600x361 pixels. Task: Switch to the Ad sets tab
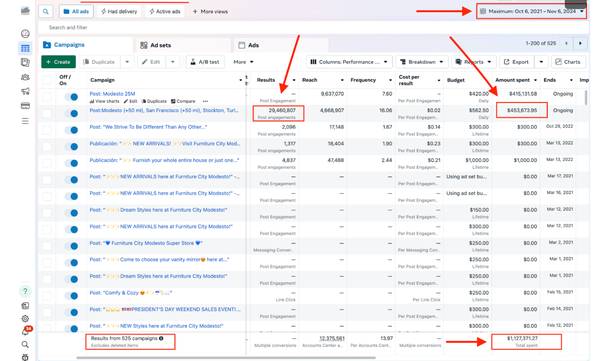[183, 45]
